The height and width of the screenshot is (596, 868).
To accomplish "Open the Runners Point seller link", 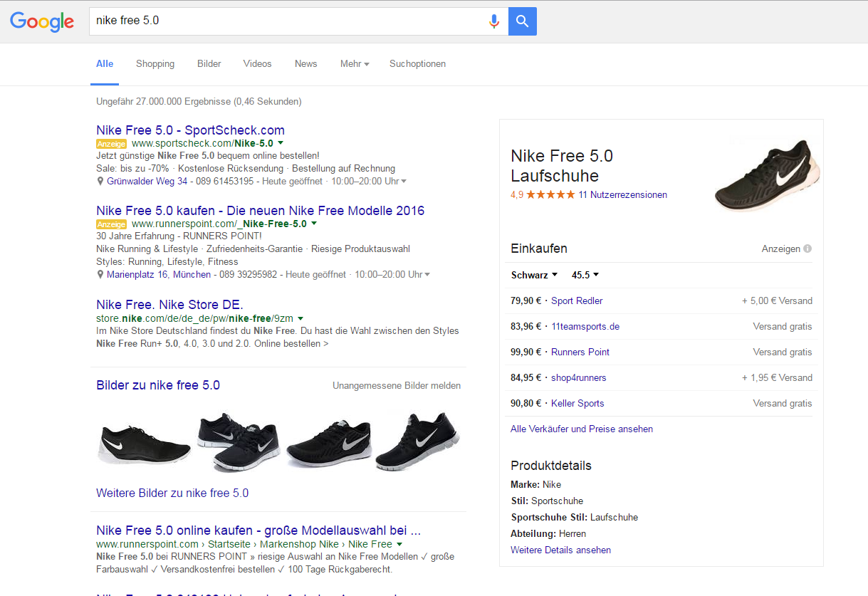I will click(580, 352).
